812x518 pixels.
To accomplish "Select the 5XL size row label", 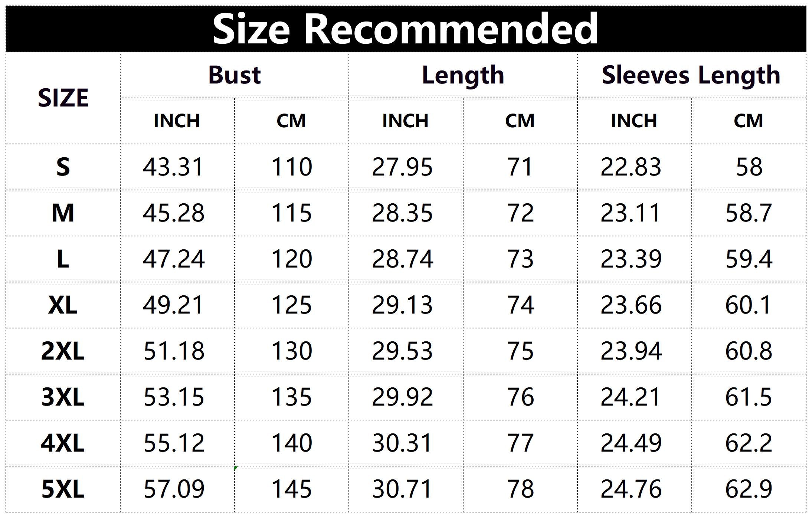I will 63,489.
